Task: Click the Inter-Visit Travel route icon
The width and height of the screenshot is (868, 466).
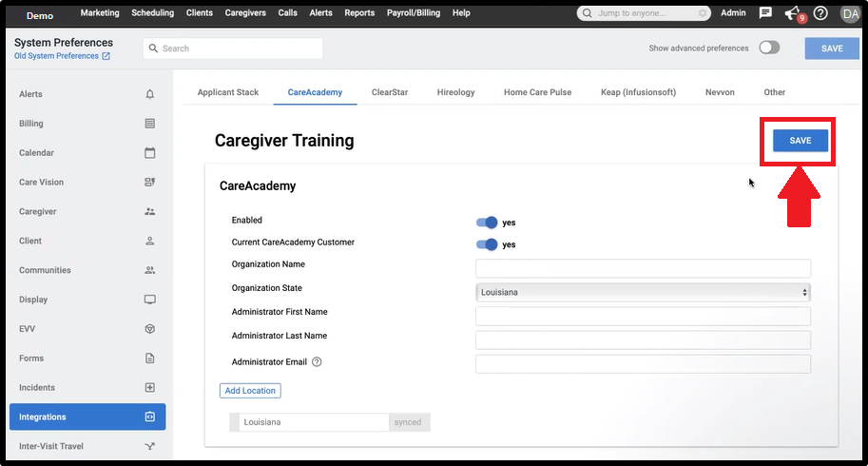Action: click(149, 446)
